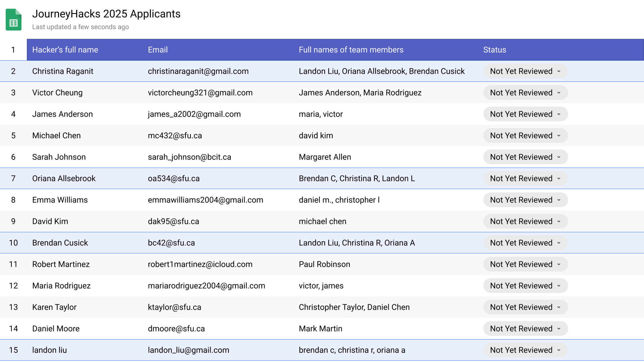Click team cell 'brendan c, christina r, oriana a'

352,350
